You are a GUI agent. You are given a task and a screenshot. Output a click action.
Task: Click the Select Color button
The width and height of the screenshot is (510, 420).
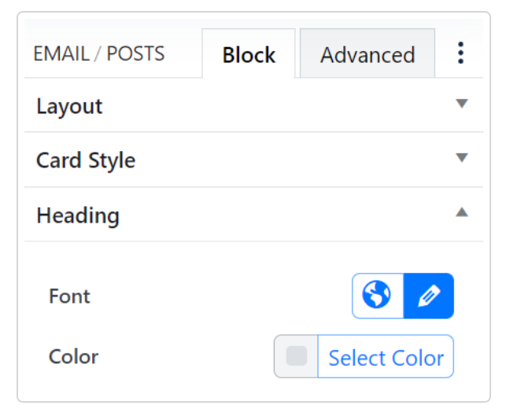[x=386, y=358]
